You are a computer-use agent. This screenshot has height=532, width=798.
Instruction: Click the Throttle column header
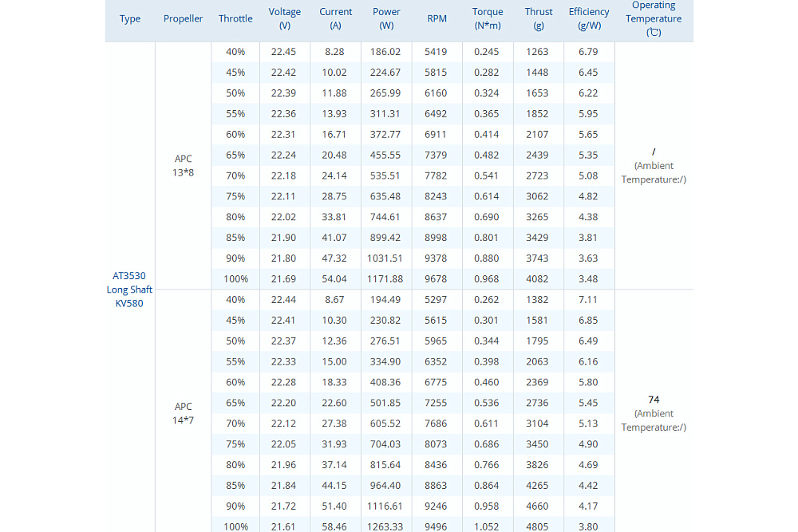click(235, 19)
